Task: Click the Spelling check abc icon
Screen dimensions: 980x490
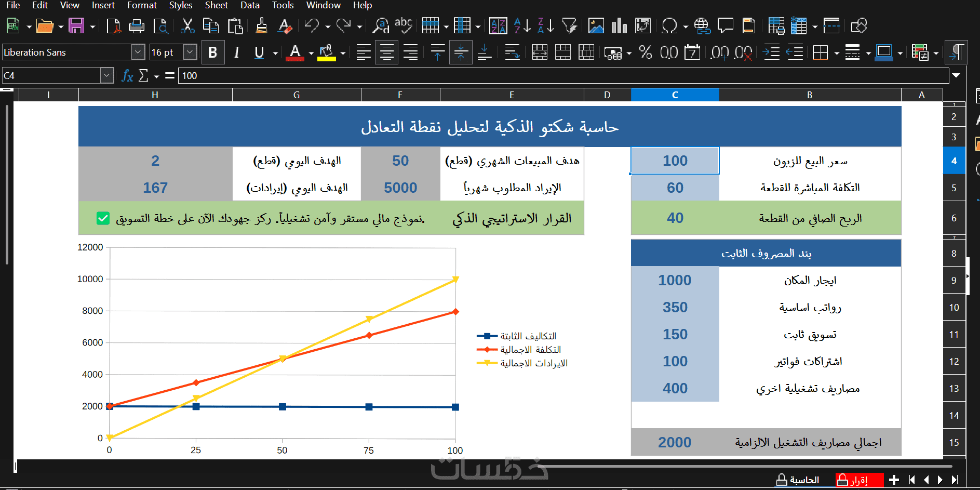Action: point(404,25)
